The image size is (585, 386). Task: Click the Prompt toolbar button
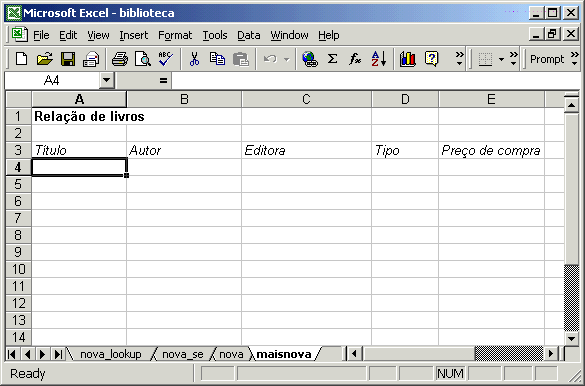[547, 59]
